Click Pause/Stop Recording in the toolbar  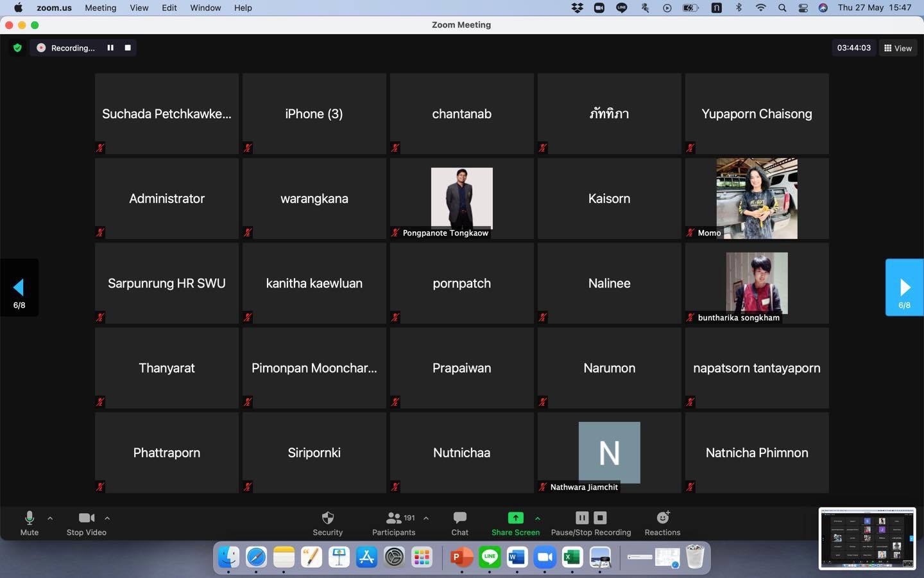tap(590, 523)
